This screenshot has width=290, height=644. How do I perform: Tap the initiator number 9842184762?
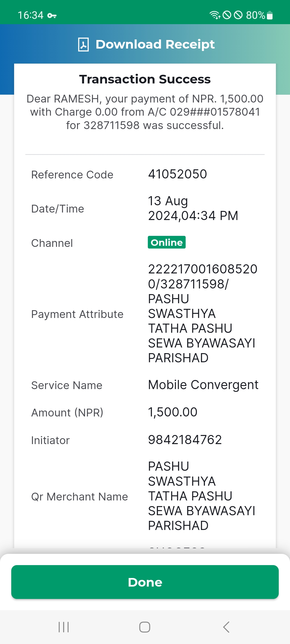(185, 440)
